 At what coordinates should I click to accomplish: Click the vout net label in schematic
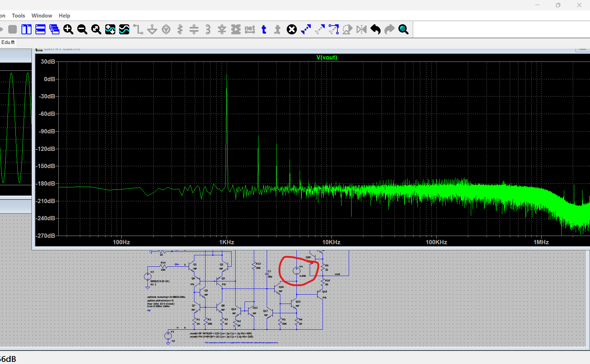click(337, 274)
